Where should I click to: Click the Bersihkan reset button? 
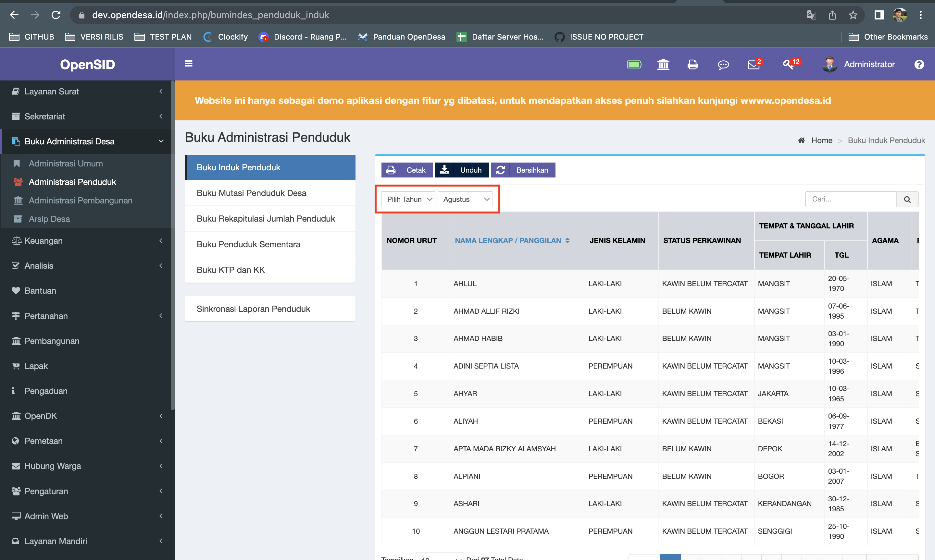point(523,170)
